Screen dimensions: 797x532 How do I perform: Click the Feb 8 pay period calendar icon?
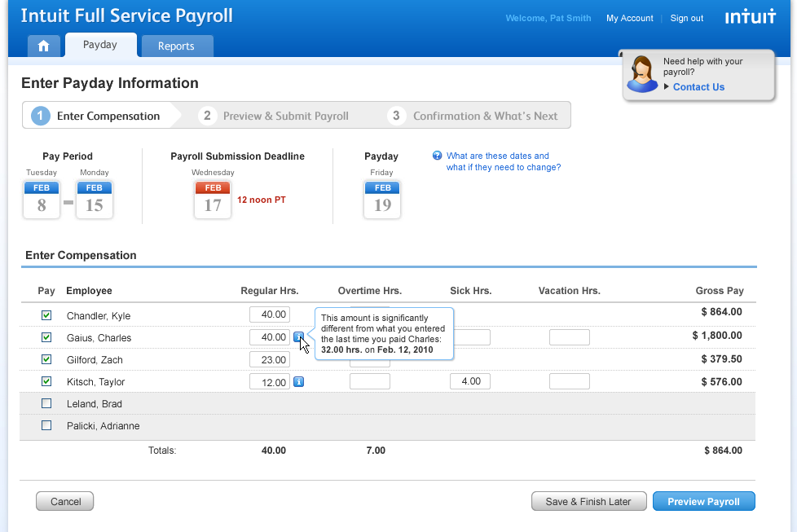(x=42, y=200)
